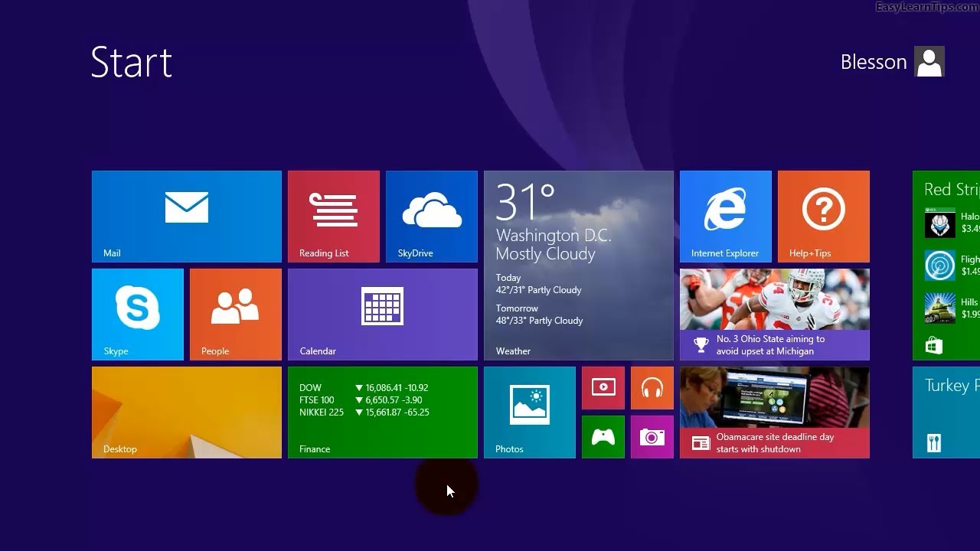Image resolution: width=980 pixels, height=551 pixels.
Task: Open the Mail app
Action: point(186,216)
